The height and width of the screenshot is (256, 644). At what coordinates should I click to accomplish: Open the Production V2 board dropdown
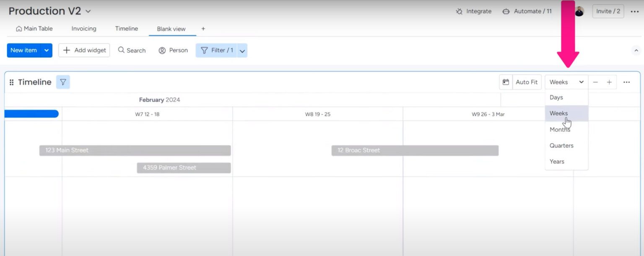(x=88, y=11)
